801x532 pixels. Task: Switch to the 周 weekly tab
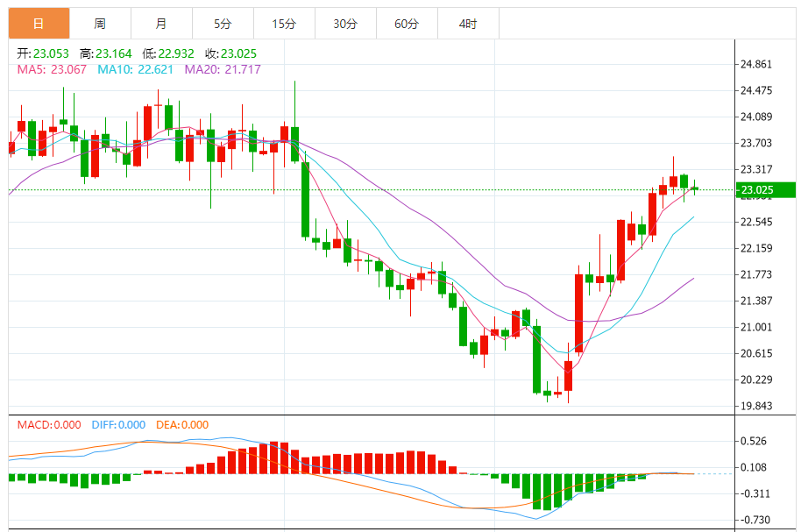tap(100, 24)
